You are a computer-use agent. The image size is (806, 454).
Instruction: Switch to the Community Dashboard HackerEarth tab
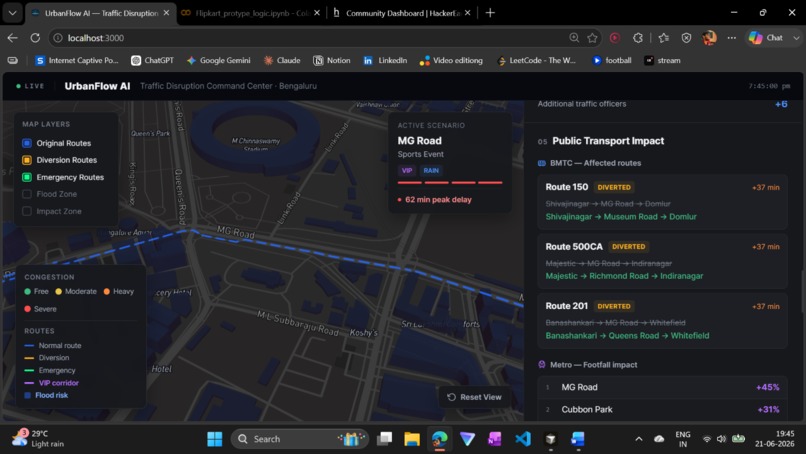(x=402, y=13)
